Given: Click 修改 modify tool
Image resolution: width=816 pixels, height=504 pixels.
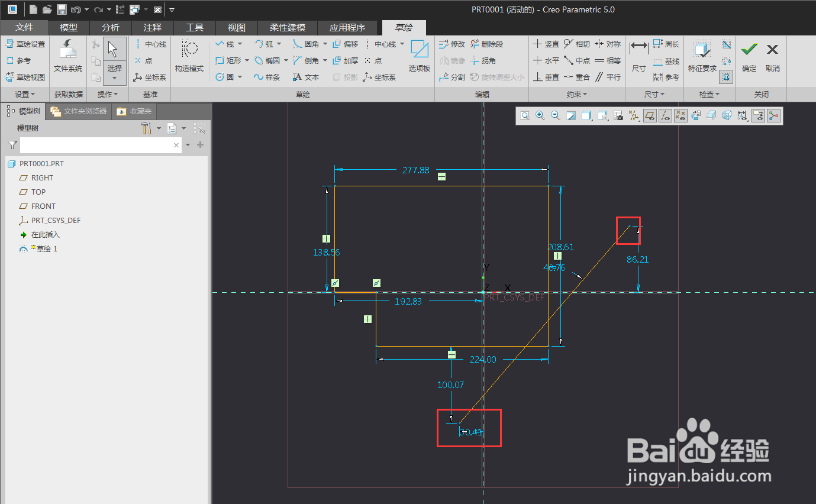Looking at the screenshot, I should point(452,44).
